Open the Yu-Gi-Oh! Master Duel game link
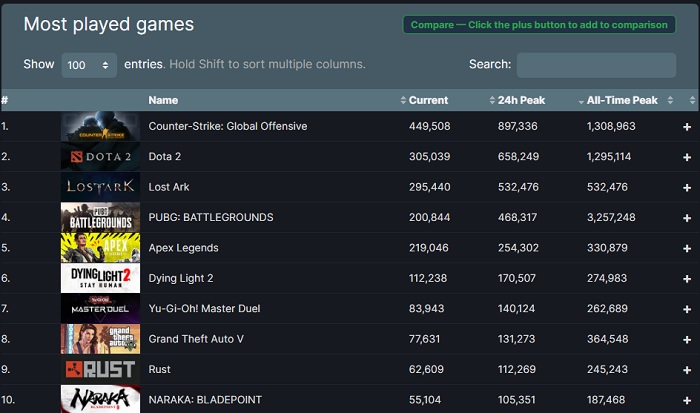The image size is (700, 413). tap(204, 309)
